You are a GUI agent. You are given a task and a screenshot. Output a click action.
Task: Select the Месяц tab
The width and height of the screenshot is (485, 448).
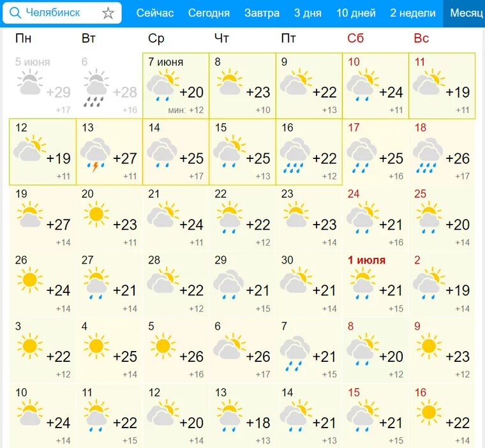[466, 13]
